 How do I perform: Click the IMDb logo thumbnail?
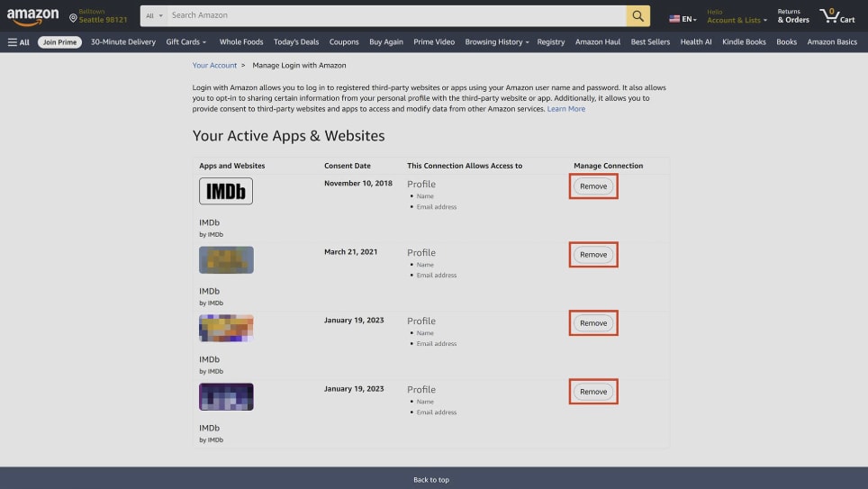(x=226, y=191)
